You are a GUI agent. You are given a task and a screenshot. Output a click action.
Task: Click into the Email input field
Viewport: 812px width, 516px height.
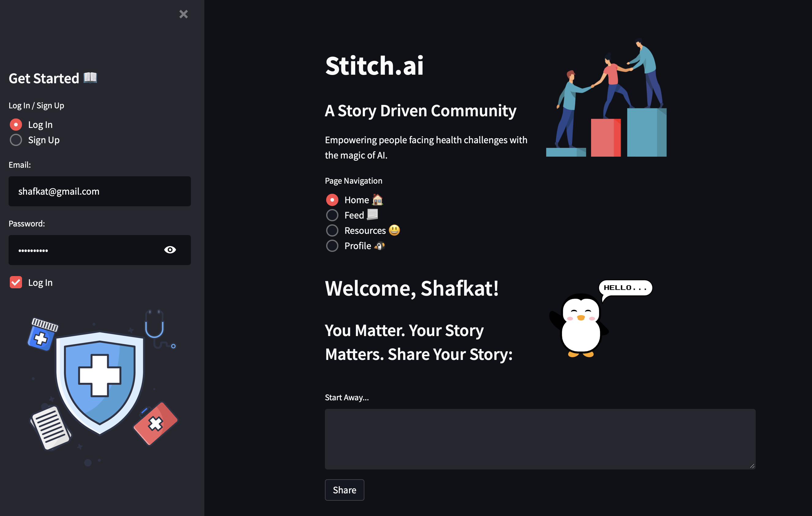pyautogui.click(x=99, y=191)
